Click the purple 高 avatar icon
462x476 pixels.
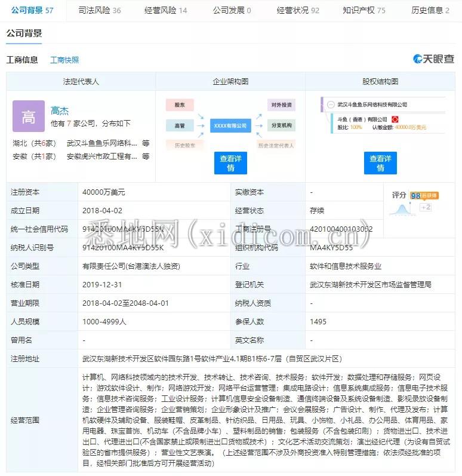coord(29,116)
